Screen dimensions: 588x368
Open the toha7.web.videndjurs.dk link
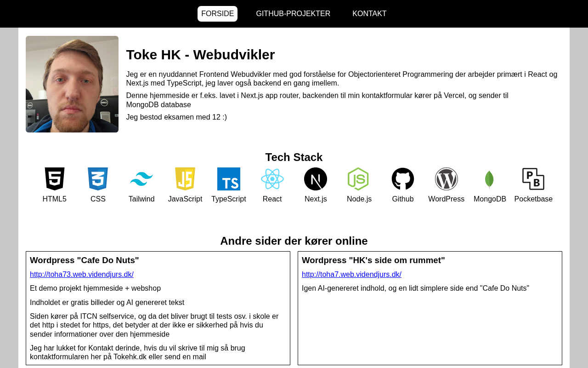click(x=351, y=275)
